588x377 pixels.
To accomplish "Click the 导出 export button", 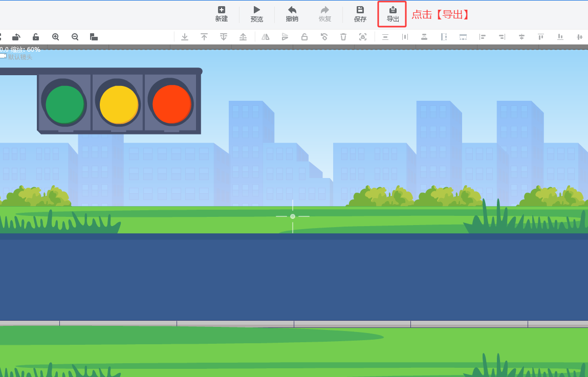I will click(393, 14).
